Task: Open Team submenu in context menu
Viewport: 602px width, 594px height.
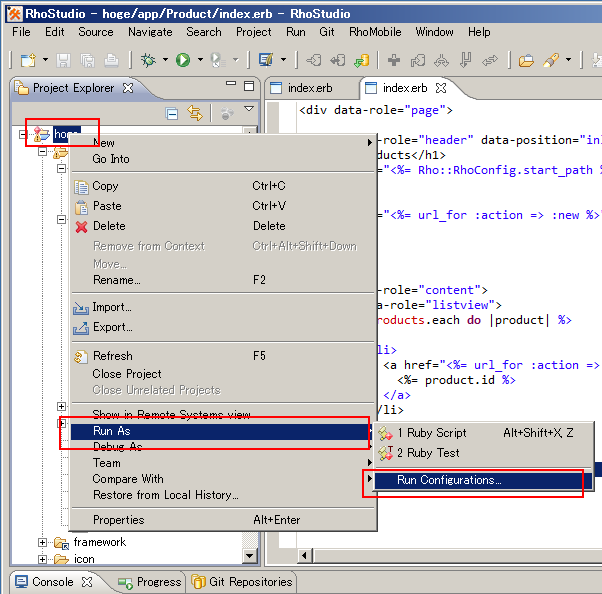Action: coord(223,463)
